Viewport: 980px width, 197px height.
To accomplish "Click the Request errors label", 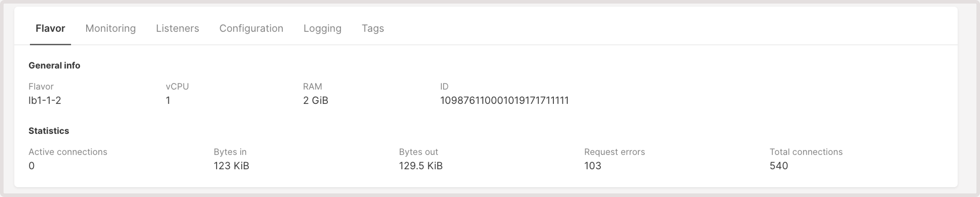I will tap(614, 151).
